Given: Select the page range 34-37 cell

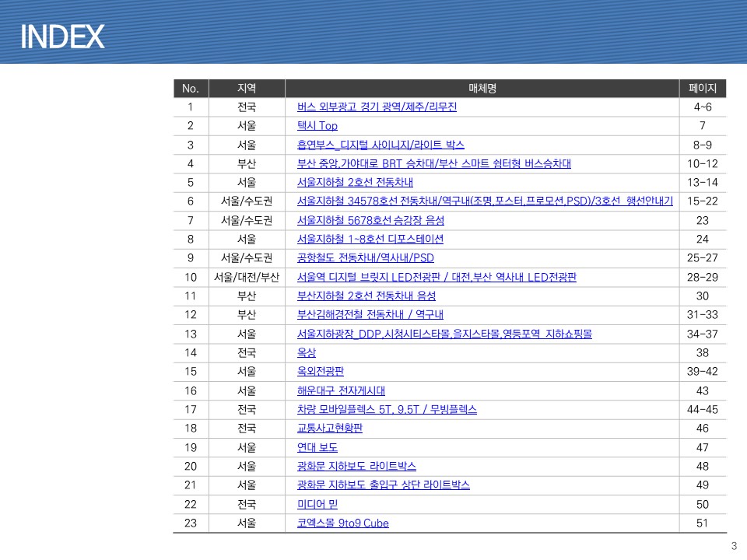Looking at the screenshot, I should pos(703,334).
